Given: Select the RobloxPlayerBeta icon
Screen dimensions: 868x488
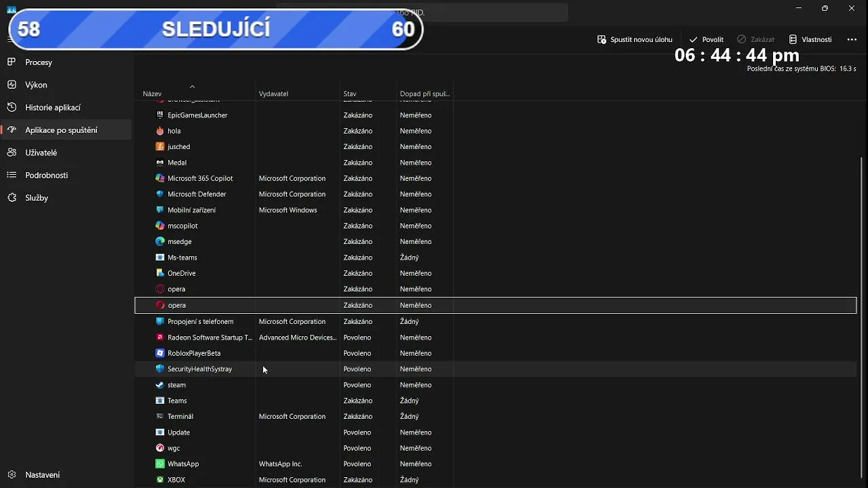Looking at the screenshot, I should click(x=160, y=353).
